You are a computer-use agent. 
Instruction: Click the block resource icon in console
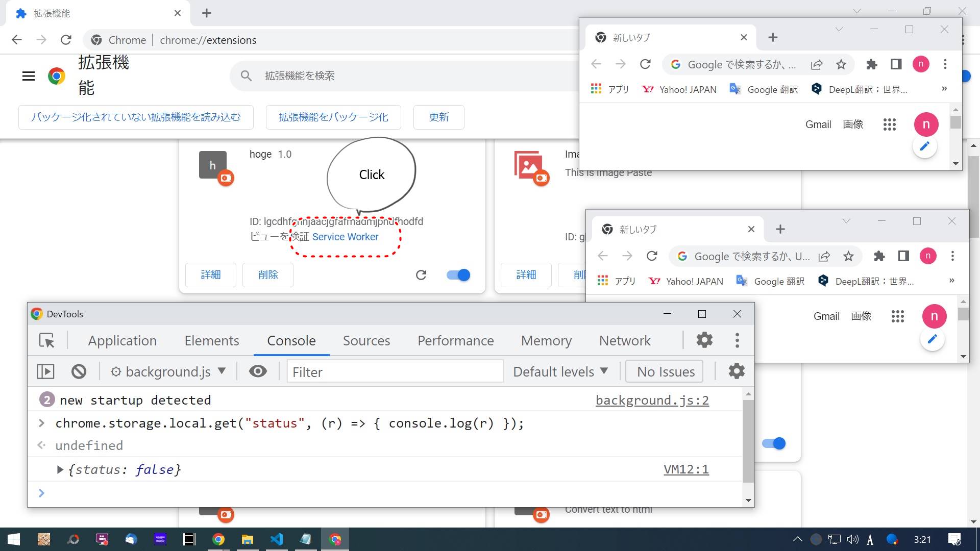(x=78, y=371)
